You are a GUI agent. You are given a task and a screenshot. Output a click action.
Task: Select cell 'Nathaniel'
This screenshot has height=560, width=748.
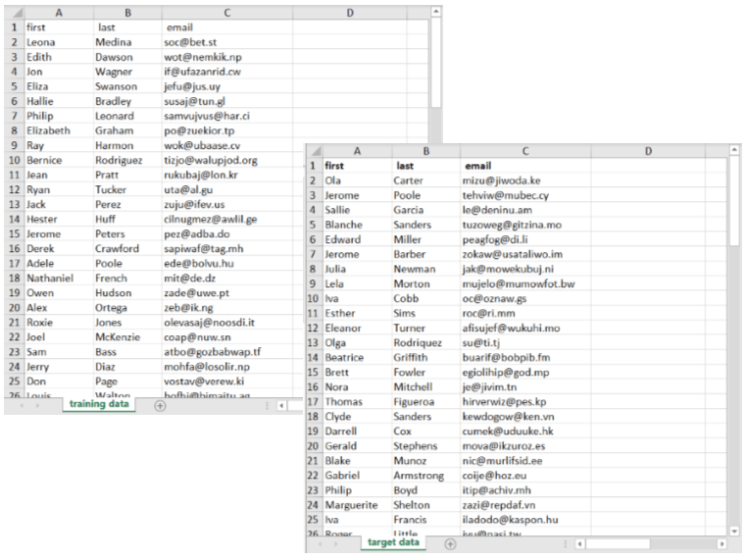point(59,279)
